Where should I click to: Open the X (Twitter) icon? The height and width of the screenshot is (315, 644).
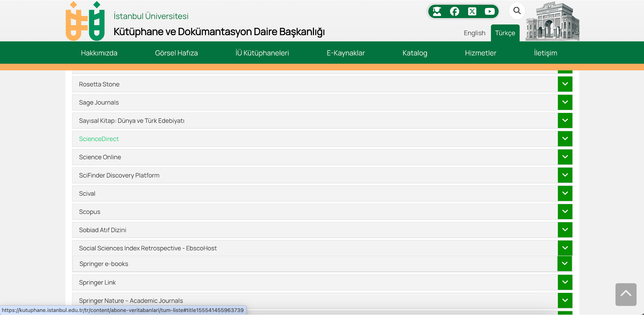472,11
